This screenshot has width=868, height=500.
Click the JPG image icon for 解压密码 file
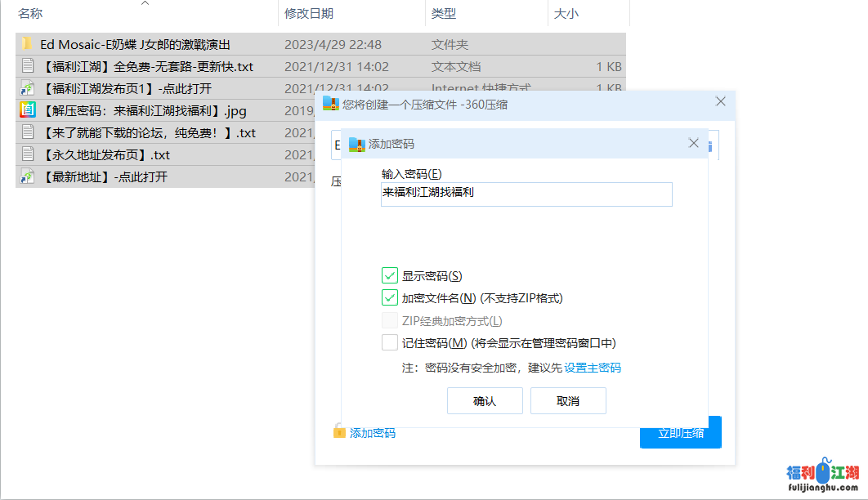coord(27,110)
